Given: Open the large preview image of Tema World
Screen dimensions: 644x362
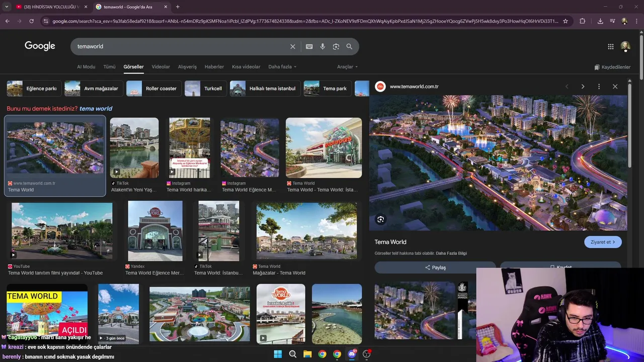Looking at the screenshot, I should point(498,163).
